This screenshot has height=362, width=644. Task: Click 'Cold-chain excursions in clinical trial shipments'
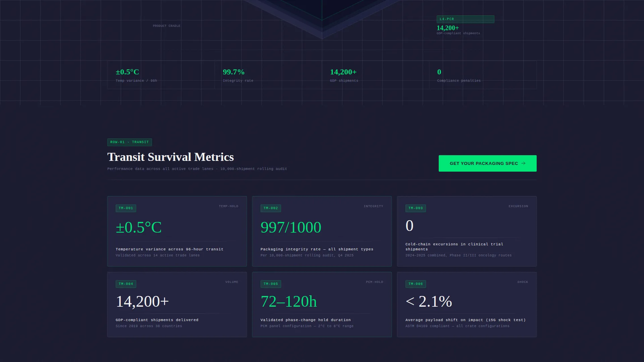pyautogui.click(x=454, y=247)
